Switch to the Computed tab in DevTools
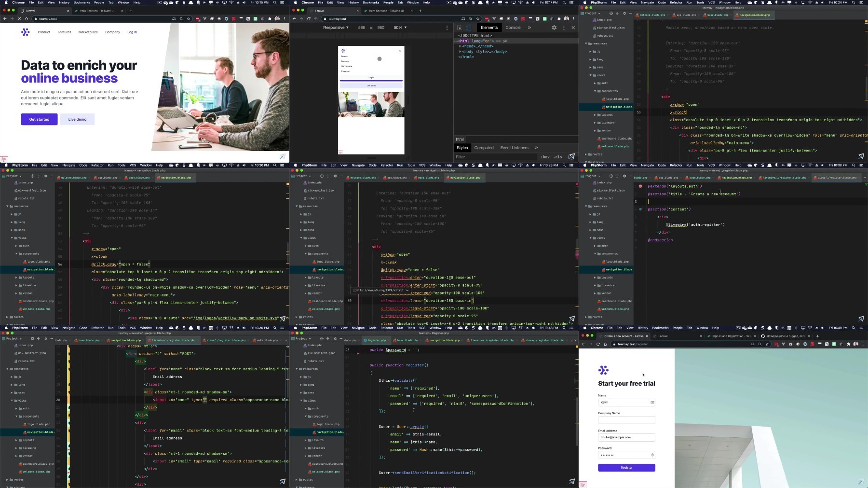 (484, 148)
